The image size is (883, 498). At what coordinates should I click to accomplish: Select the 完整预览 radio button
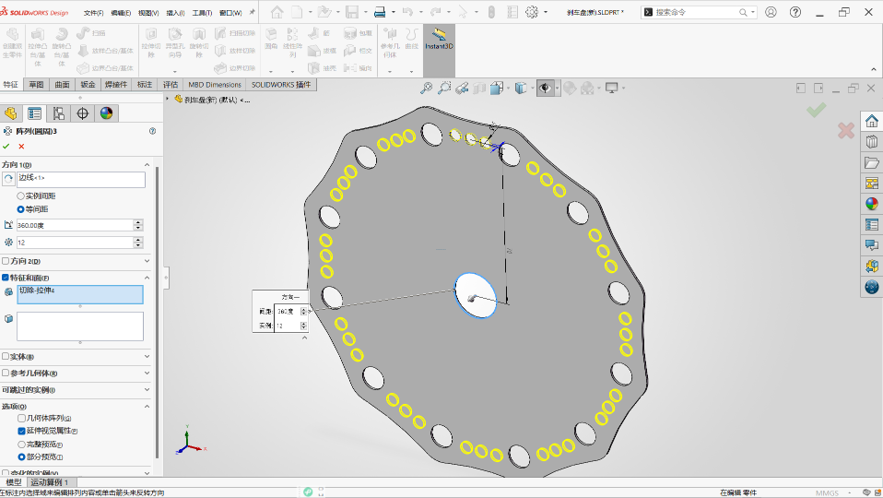21,444
